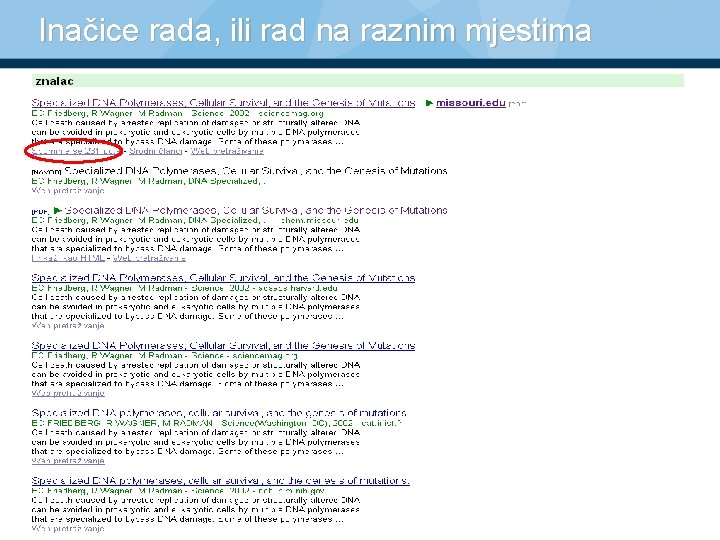Click the PDF-tagged result title from chem.missouri.edu
Screen dimensions: 720x540
(x=255, y=210)
